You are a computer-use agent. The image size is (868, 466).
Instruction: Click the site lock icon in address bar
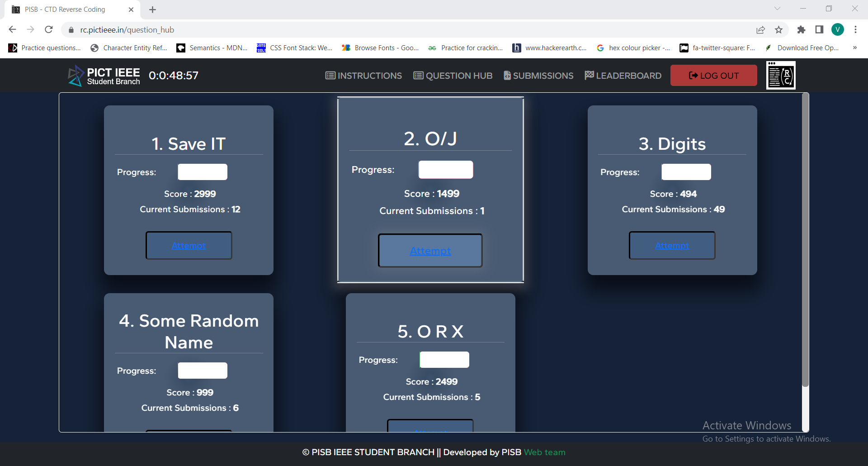click(x=71, y=30)
